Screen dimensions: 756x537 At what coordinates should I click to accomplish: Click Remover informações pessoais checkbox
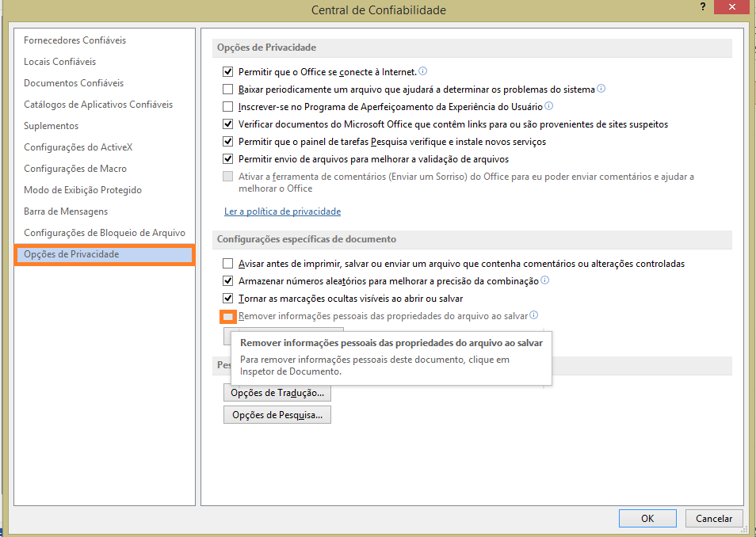coord(227,316)
